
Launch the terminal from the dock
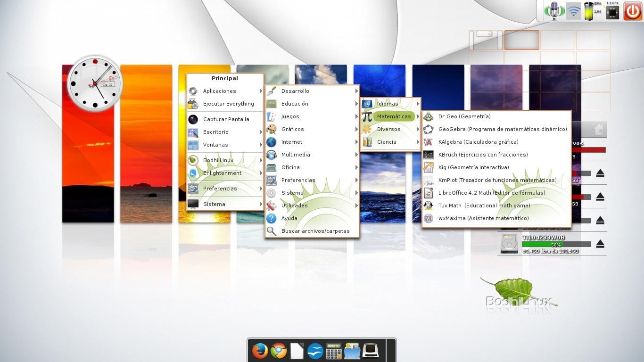pos(371,351)
